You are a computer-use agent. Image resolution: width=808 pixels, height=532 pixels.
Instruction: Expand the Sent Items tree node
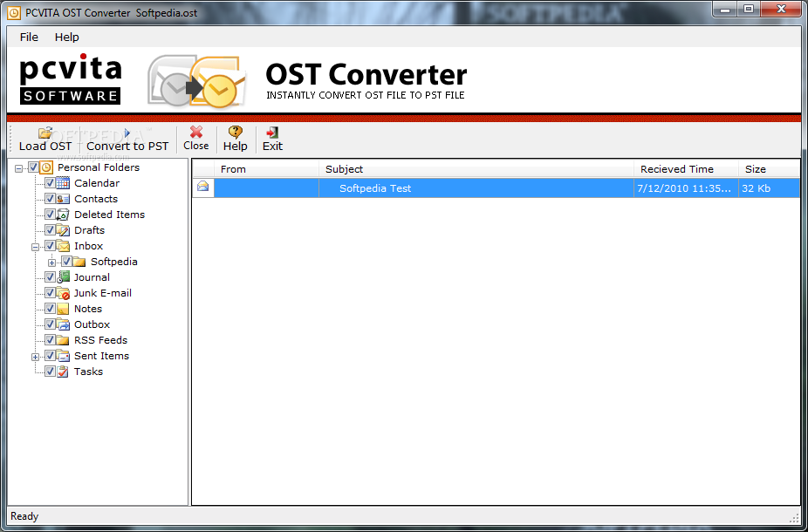(36, 357)
